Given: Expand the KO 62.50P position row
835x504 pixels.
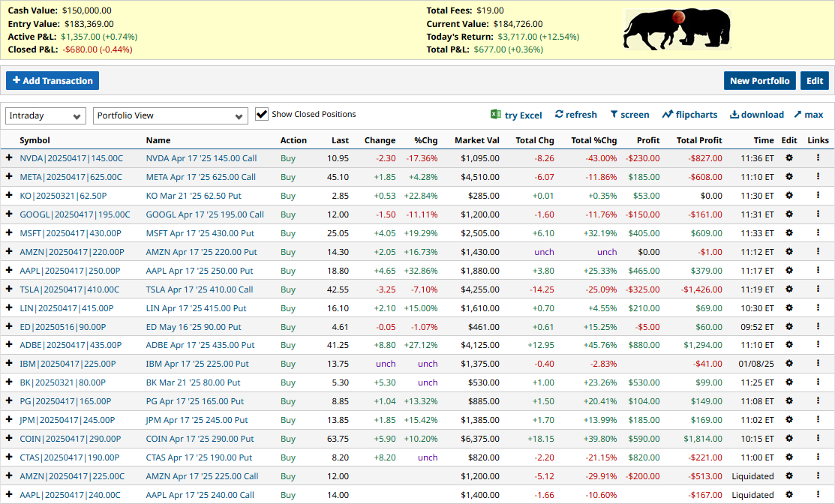Looking at the screenshot, I should pos(9,195).
